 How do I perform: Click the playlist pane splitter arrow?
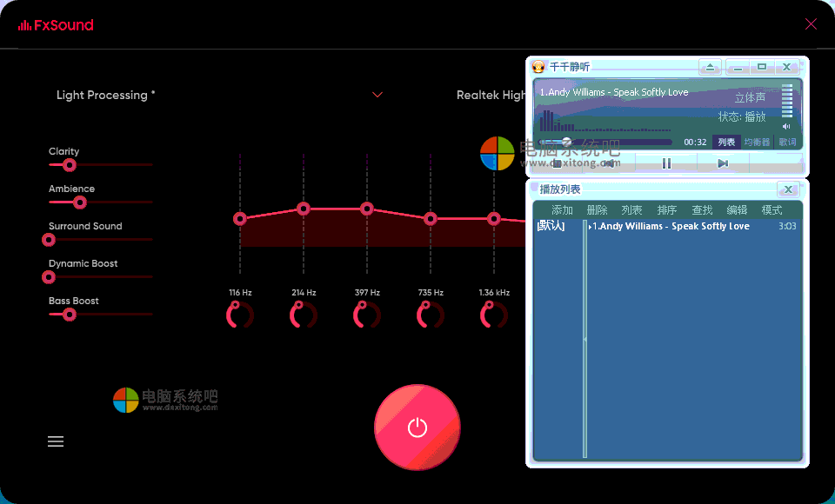click(584, 339)
